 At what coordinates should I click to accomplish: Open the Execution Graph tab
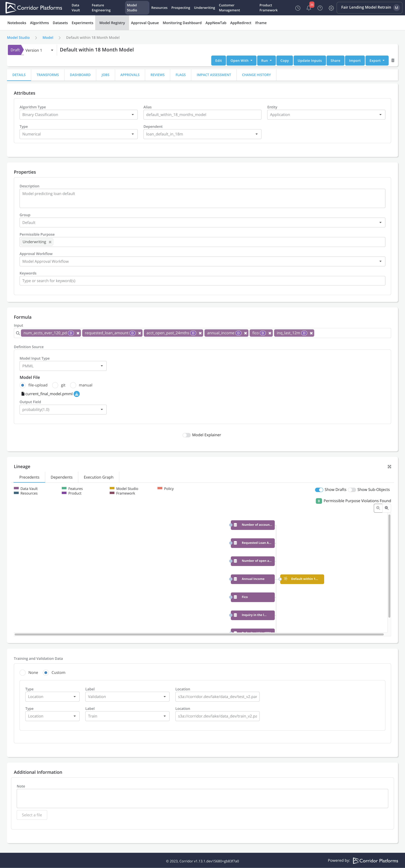pyautogui.click(x=98, y=477)
